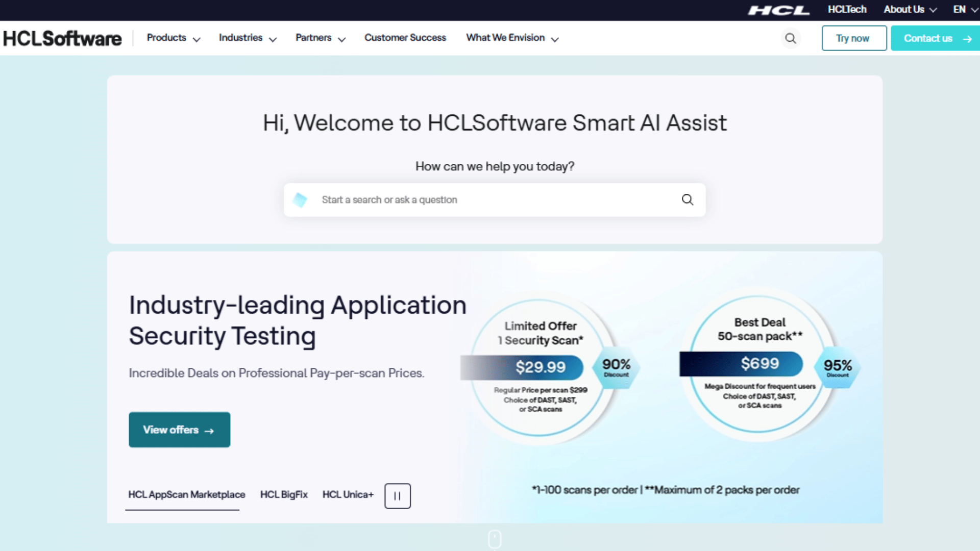Image resolution: width=980 pixels, height=551 pixels.
Task: Click the HCL logo in top bar
Action: (x=779, y=10)
